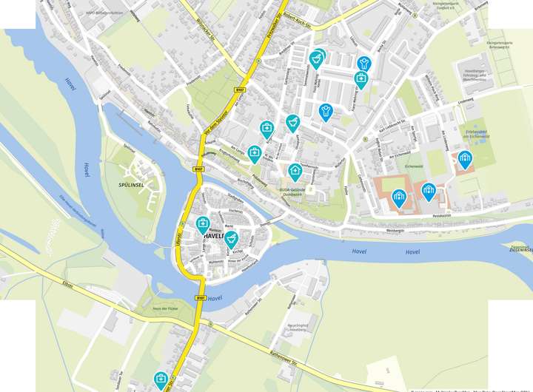533x392 pixels.
Task: Click the house-with-cross marker above BUGA-Gelände
Action: [295, 172]
